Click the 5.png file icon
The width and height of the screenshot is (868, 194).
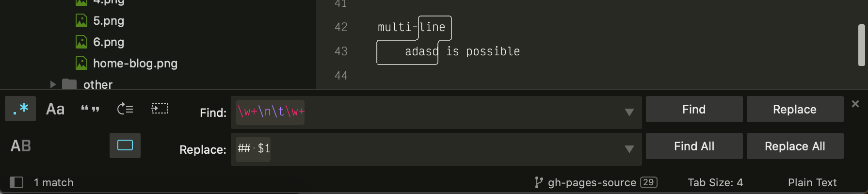click(81, 20)
